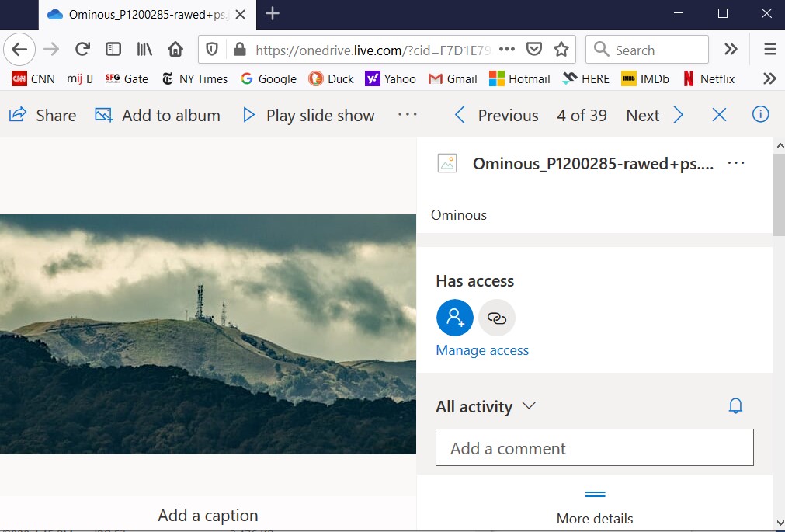Screen dimensions: 785x532
Task: Show site security padlock info
Action: (240, 49)
